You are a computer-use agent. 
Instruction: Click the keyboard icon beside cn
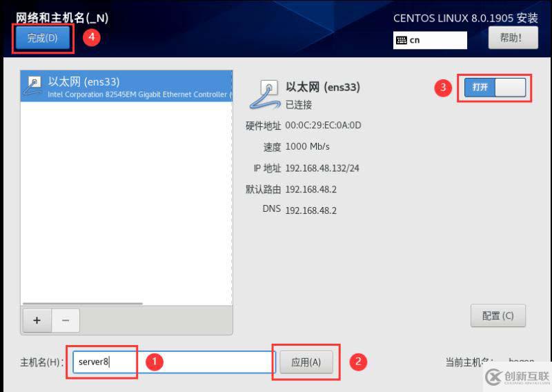tap(402, 40)
